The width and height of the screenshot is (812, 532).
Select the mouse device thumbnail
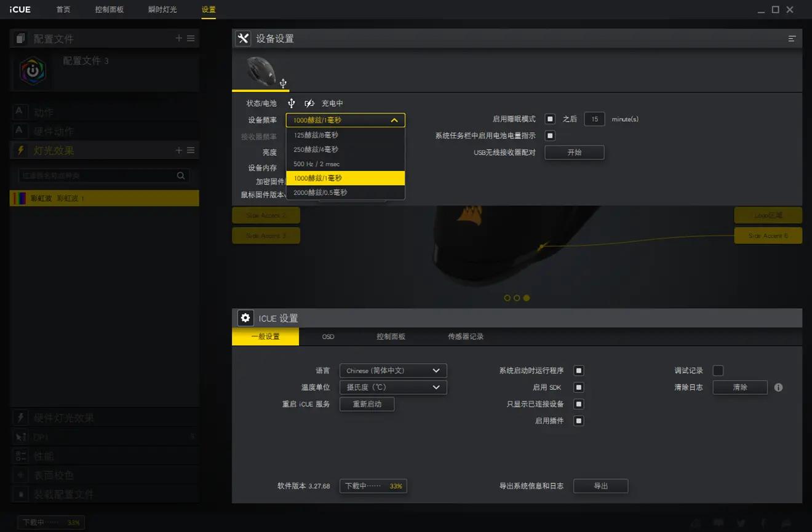pyautogui.click(x=261, y=71)
